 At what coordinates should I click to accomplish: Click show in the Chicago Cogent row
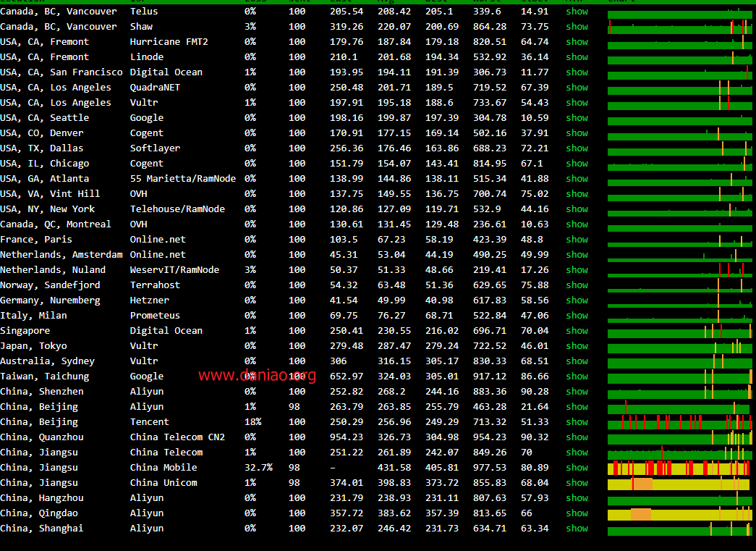[577, 163]
